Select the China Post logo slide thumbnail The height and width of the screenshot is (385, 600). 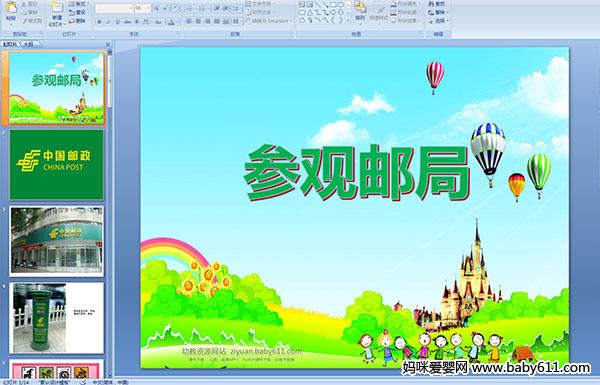[57, 165]
